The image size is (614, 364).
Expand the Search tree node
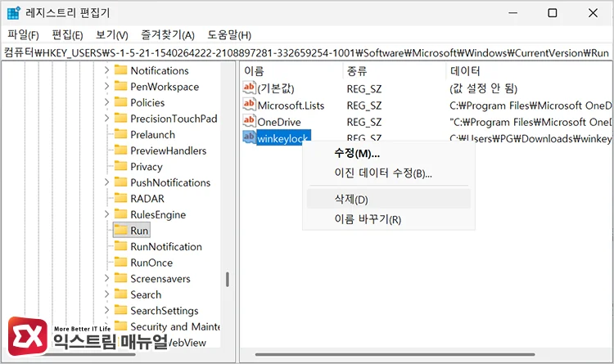click(x=106, y=294)
